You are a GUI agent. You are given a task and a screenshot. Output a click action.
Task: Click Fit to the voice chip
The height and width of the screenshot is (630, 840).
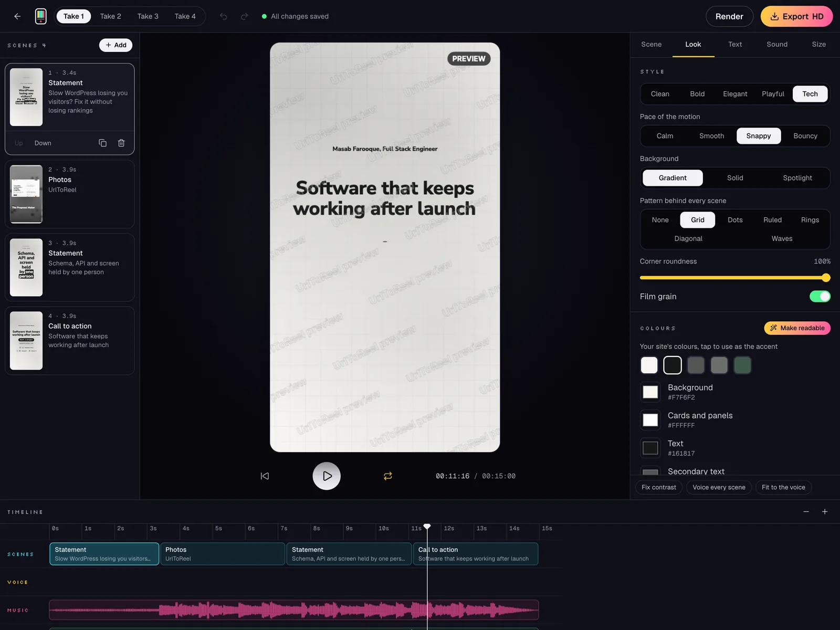coord(783,487)
